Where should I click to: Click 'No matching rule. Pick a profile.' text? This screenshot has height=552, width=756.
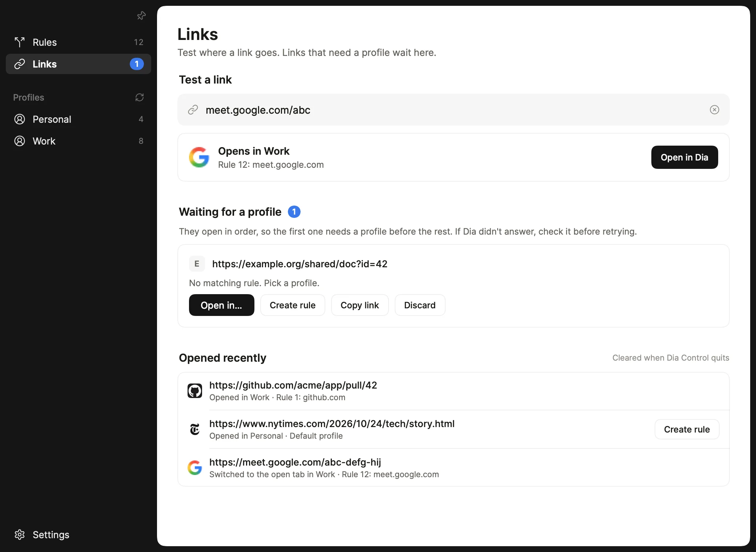pyautogui.click(x=254, y=283)
